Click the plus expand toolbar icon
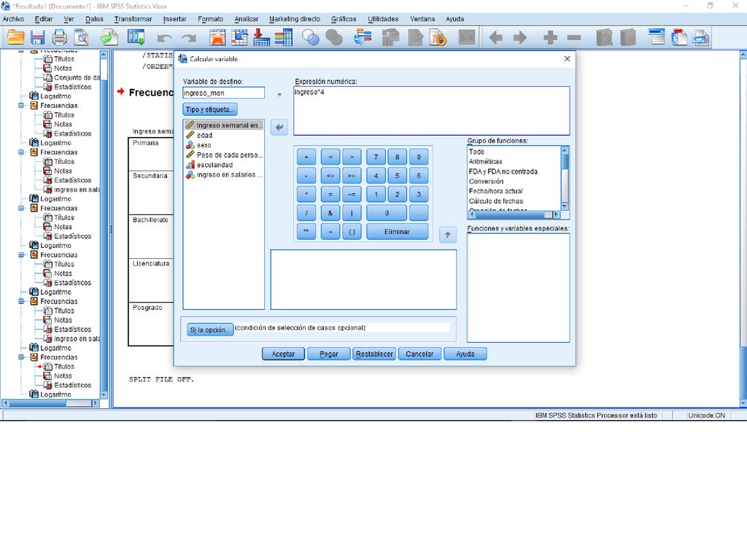 click(550, 37)
